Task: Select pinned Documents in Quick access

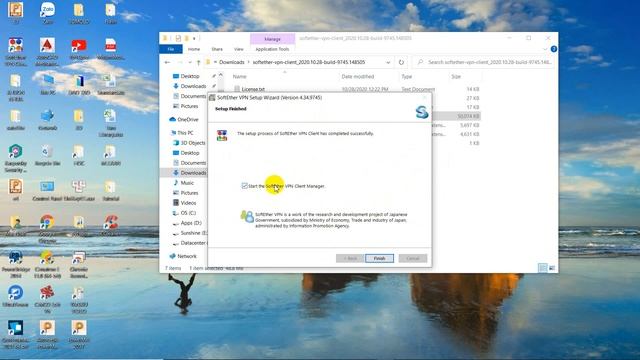Action: pos(193,96)
